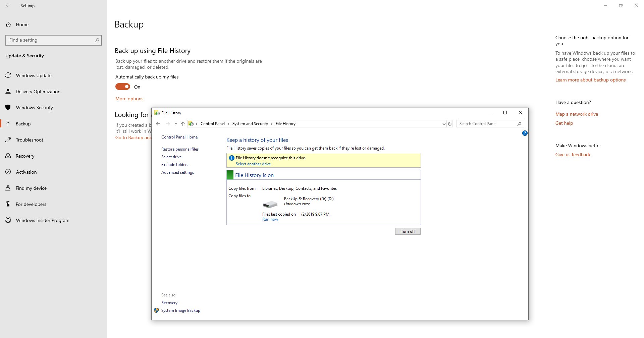The height and width of the screenshot is (338, 644).
Task: Open Select drive in left pane
Action: tap(171, 157)
